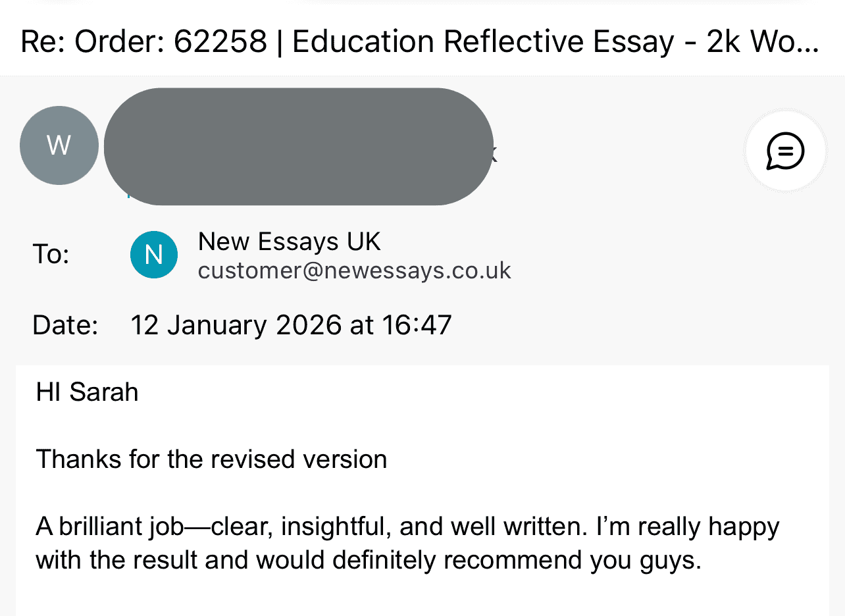This screenshot has height=616, width=845.
Task: Select the New Essays UK recipient name
Action: coord(289,242)
